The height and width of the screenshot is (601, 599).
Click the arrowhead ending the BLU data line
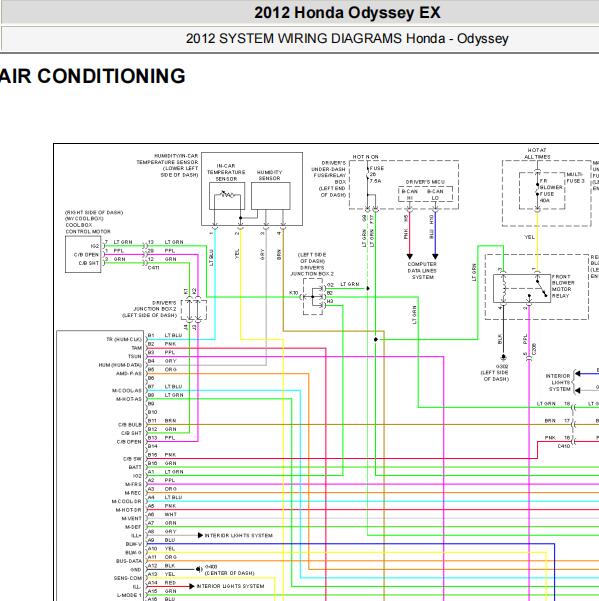[435, 256]
